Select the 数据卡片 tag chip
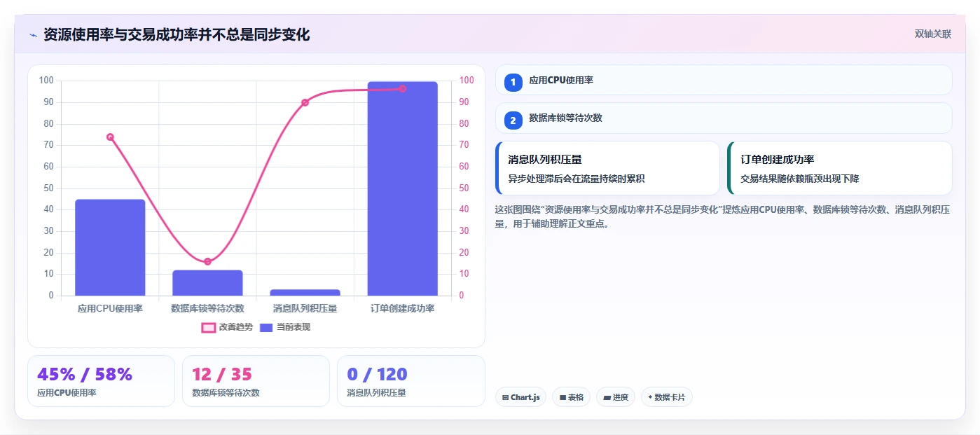 click(666, 397)
